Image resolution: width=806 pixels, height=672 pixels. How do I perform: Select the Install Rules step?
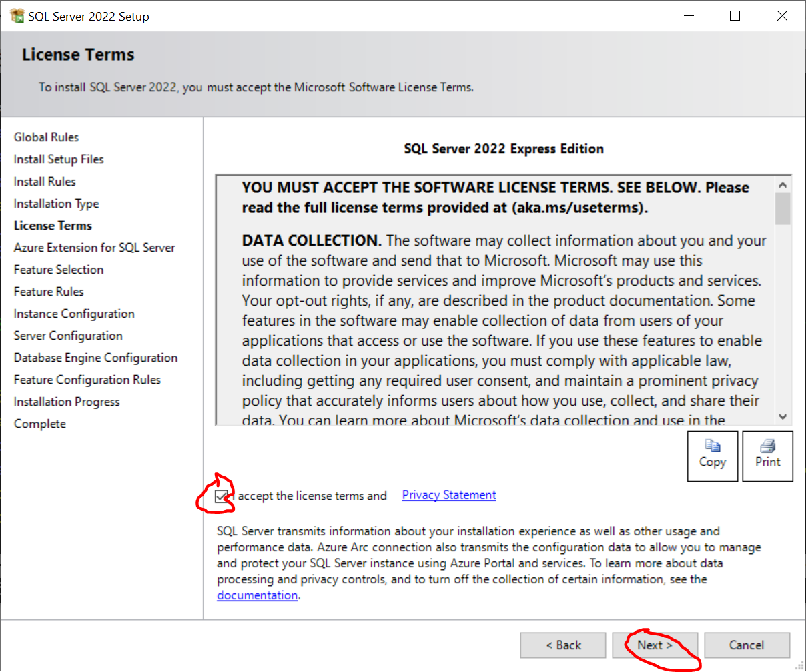point(45,182)
